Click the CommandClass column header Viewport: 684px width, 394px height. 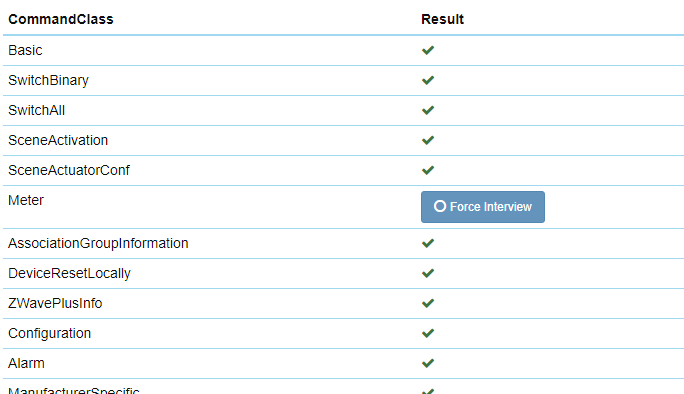pyautogui.click(x=61, y=19)
